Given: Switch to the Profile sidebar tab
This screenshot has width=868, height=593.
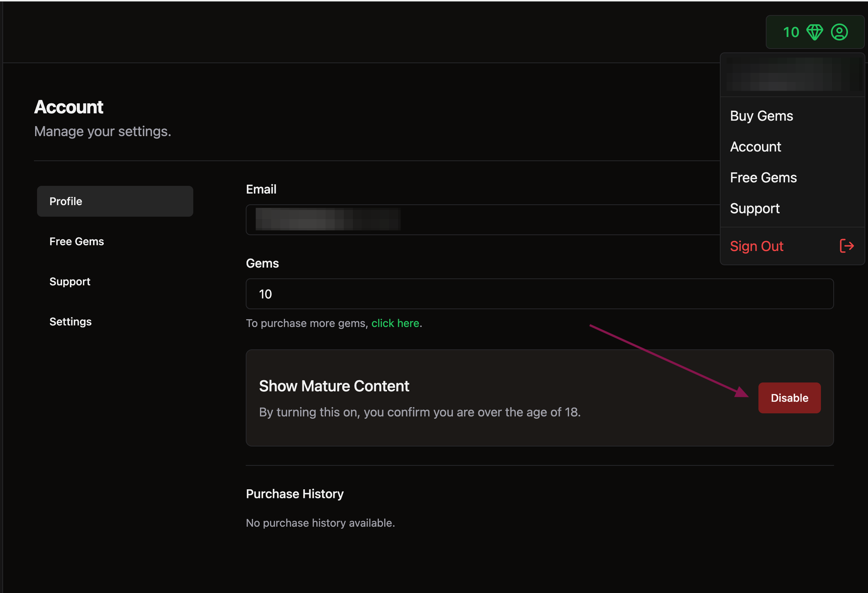Looking at the screenshot, I should click(x=115, y=201).
